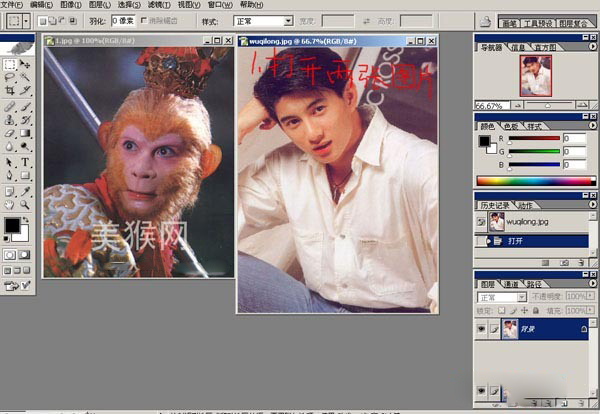This screenshot has height=414, width=600.
Task: Open the 滤镜 (Filter) menu
Action: click(x=156, y=5)
